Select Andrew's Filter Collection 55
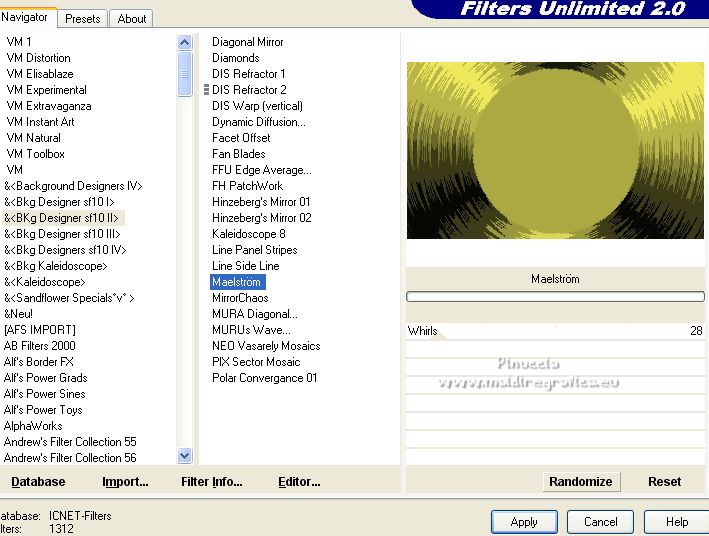Image resolution: width=709 pixels, height=536 pixels. (x=70, y=441)
